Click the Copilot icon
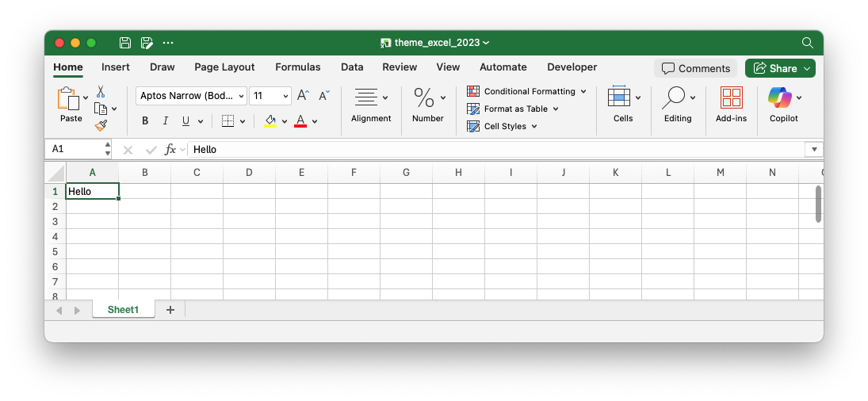The image size is (868, 401). click(x=779, y=97)
